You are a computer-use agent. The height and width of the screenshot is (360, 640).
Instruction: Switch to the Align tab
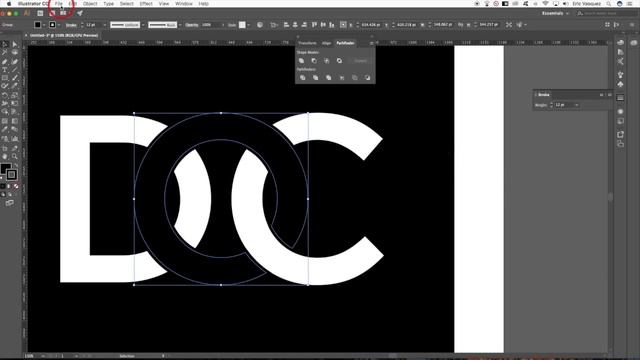click(x=327, y=43)
